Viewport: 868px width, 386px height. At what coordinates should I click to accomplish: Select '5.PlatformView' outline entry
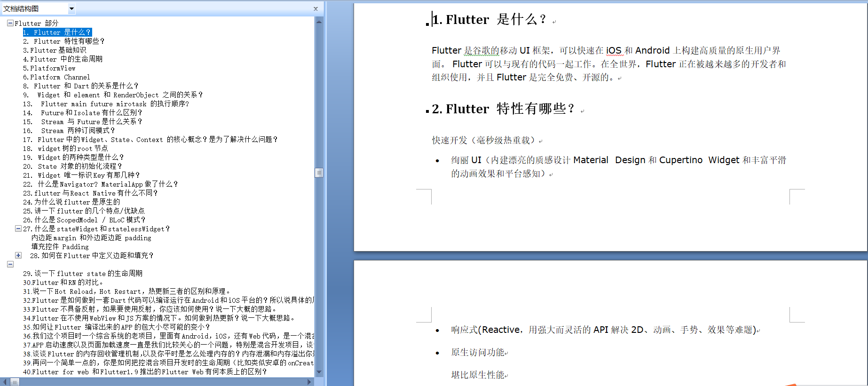[x=49, y=68]
